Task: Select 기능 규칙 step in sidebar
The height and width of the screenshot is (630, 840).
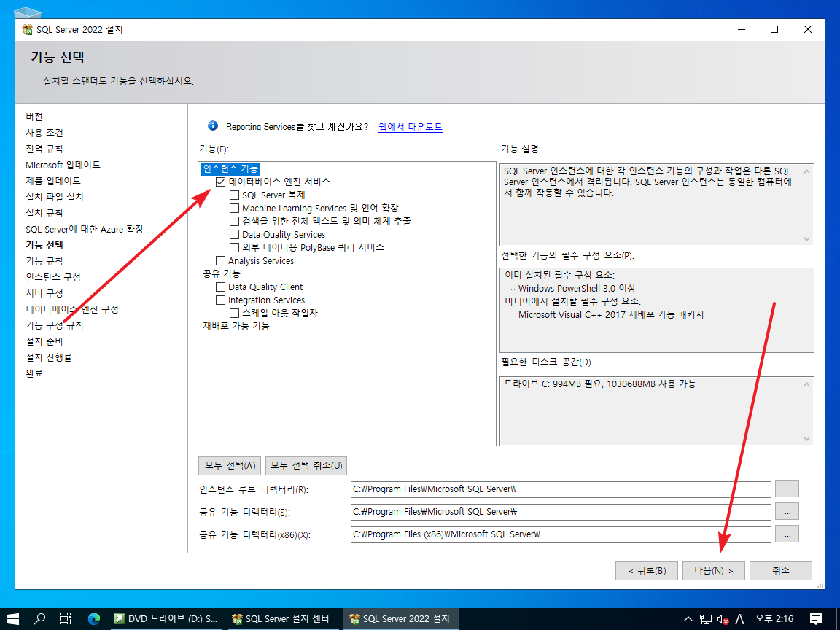Action: pos(44,262)
